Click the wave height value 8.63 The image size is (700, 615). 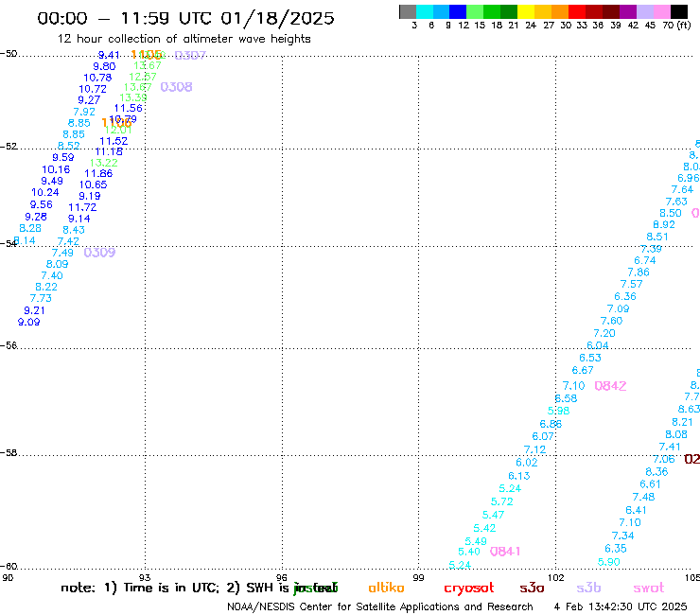[689, 410]
